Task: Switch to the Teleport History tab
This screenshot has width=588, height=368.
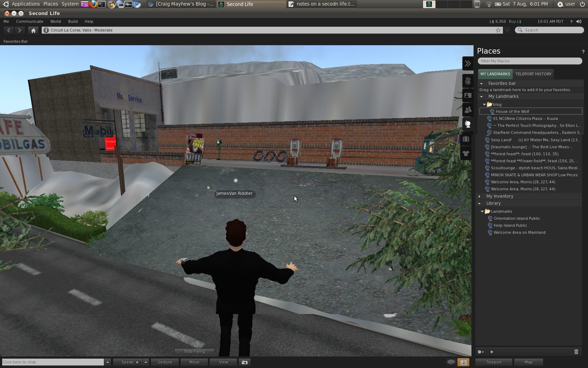Action: click(x=533, y=74)
